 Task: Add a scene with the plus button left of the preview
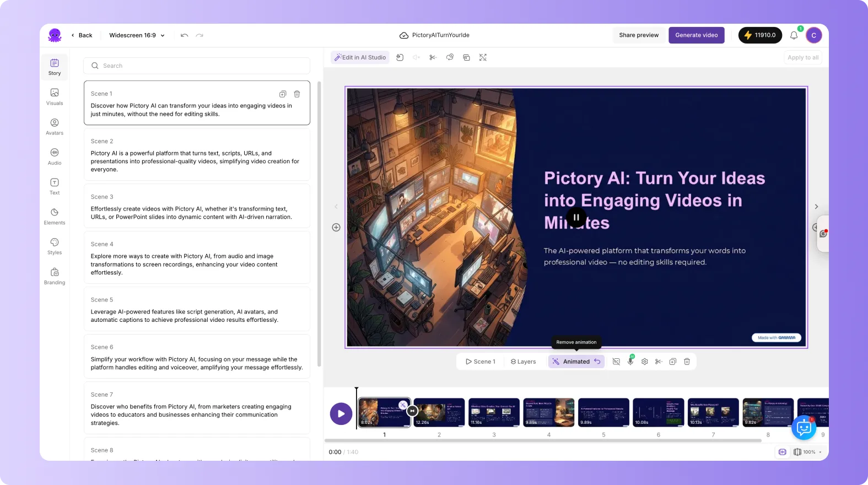click(x=336, y=227)
